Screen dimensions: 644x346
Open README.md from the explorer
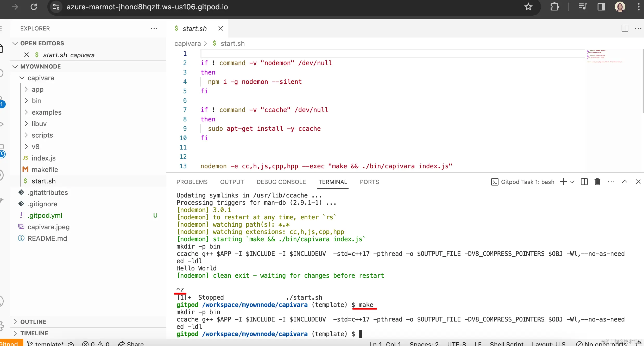coord(47,238)
